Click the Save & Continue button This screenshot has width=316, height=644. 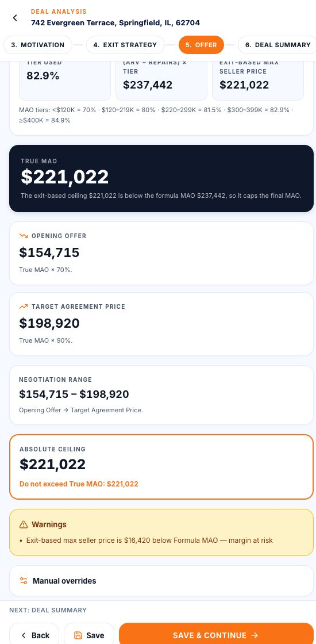216,635
